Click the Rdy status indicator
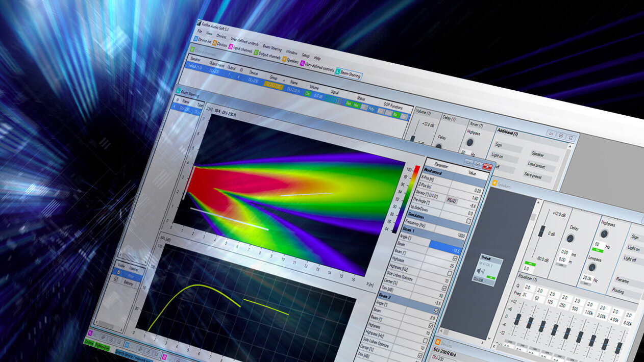Screen dimensions: 644x362 [x=371, y=109]
